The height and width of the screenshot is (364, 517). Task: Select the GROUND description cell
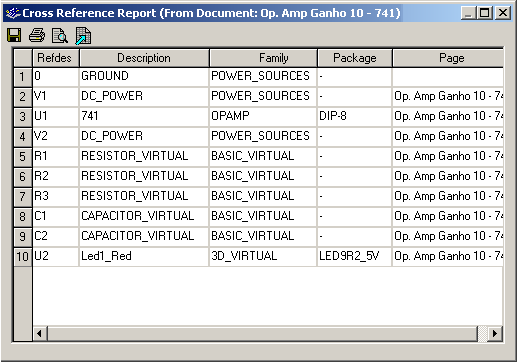coord(144,77)
